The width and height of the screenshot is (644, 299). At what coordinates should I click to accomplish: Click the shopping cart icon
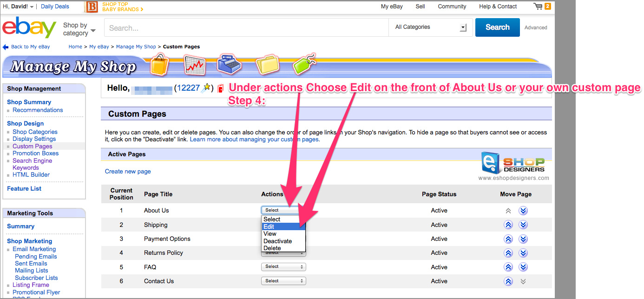click(x=538, y=7)
